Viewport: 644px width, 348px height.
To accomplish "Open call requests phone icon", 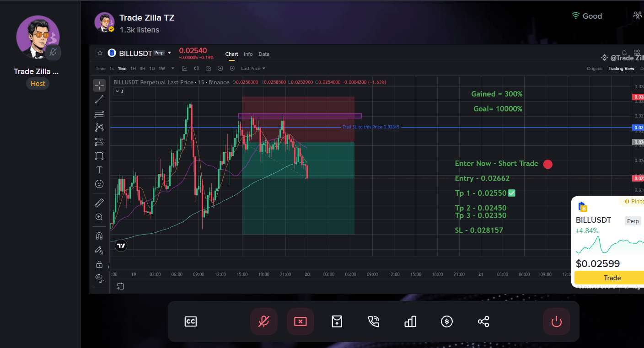I will point(374,321).
